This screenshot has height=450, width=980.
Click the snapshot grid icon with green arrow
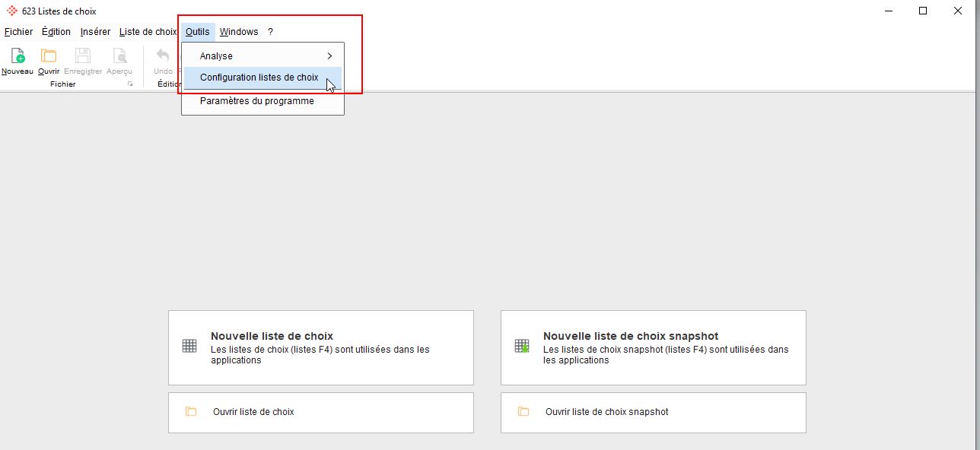coord(522,346)
